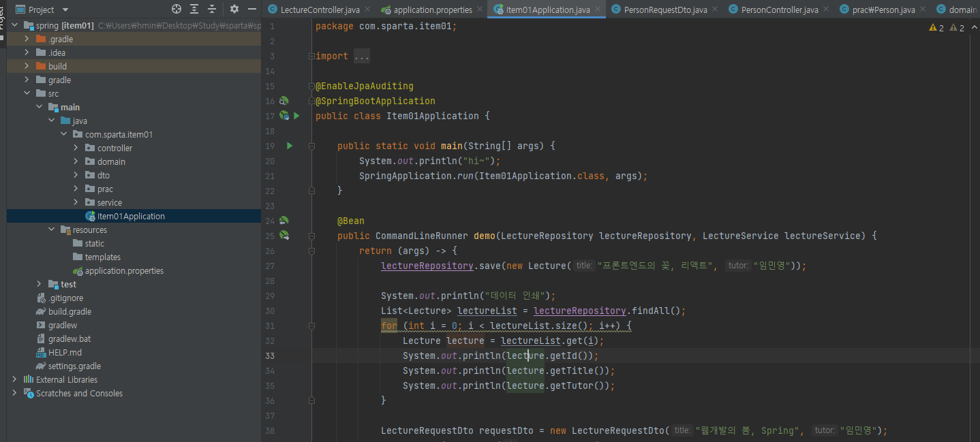Expand External Libraries node
Viewport: 980px width, 442px height.
pyautogui.click(x=15, y=379)
